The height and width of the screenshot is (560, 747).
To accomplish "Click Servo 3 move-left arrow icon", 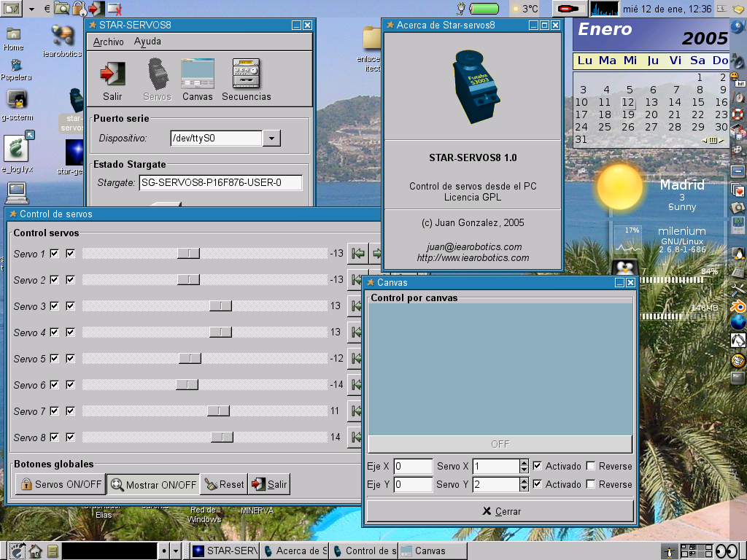I will pos(357,306).
